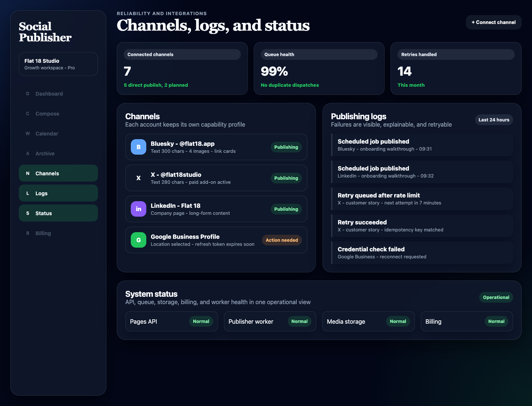Click the Connect channel button
The width and height of the screenshot is (532, 406).
point(494,22)
